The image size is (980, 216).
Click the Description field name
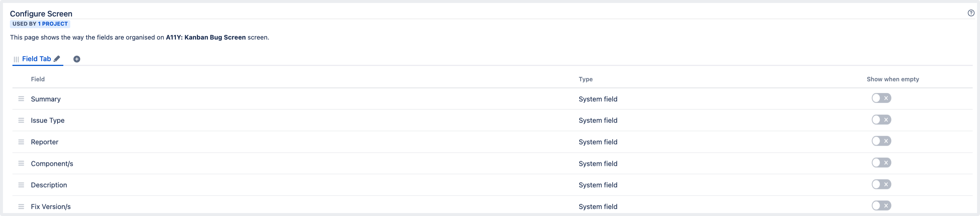tap(49, 185)
